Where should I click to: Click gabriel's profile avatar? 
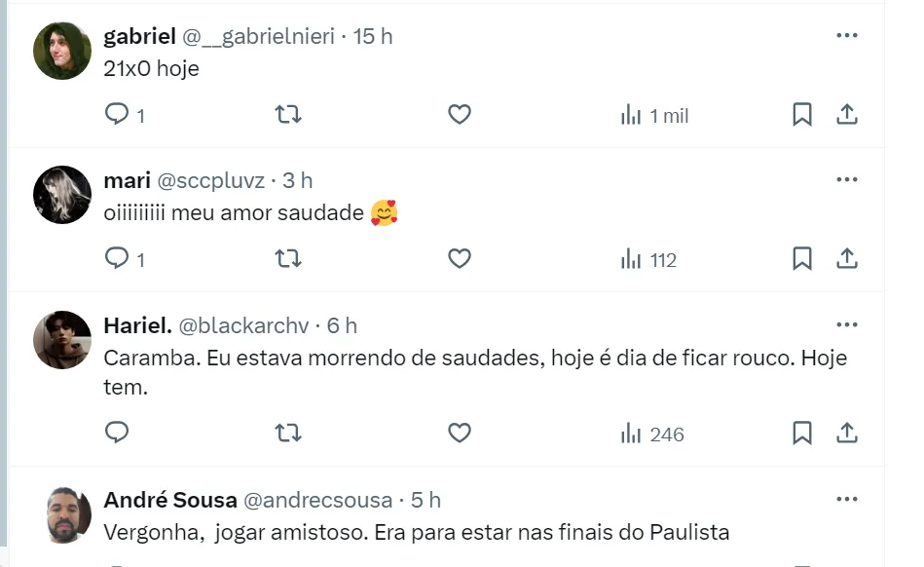click(x=62, y=51)
